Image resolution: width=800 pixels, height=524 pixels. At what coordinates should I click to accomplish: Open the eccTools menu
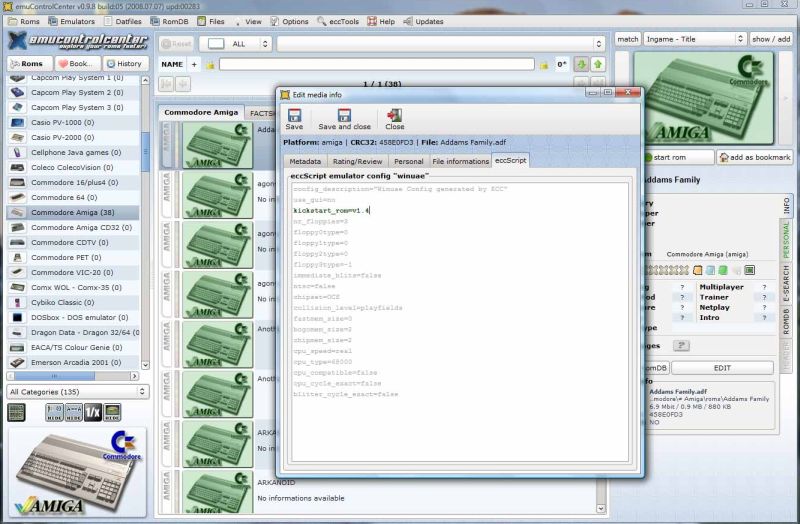pos(338,21)
